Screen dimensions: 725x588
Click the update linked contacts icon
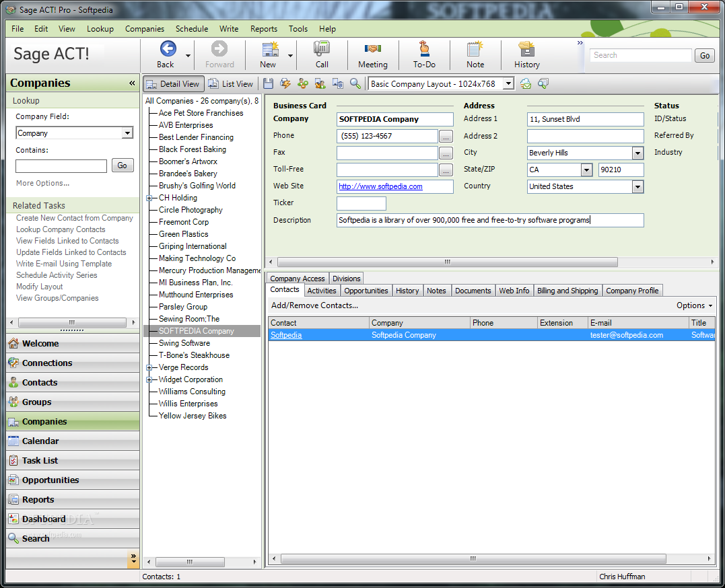tap(320, 83)
